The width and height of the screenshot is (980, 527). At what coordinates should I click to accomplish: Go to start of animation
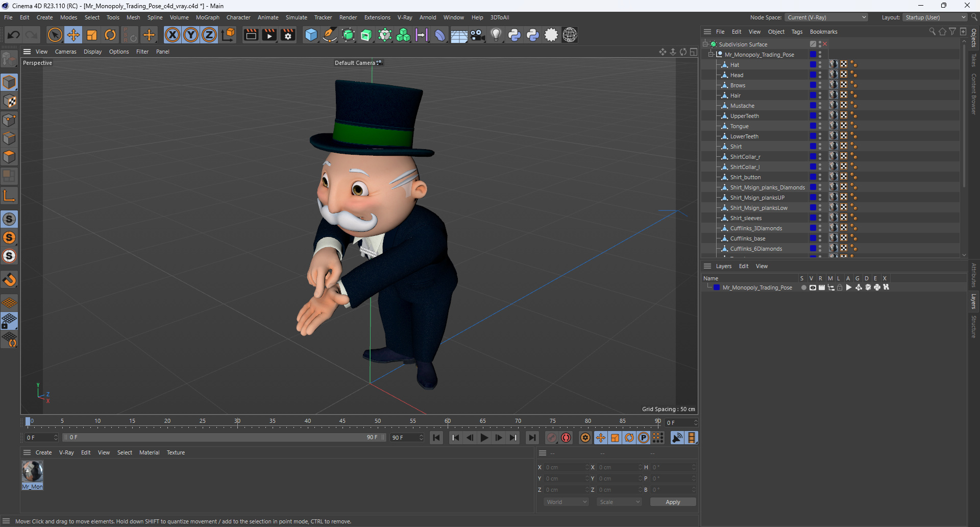tap(436, 438)
